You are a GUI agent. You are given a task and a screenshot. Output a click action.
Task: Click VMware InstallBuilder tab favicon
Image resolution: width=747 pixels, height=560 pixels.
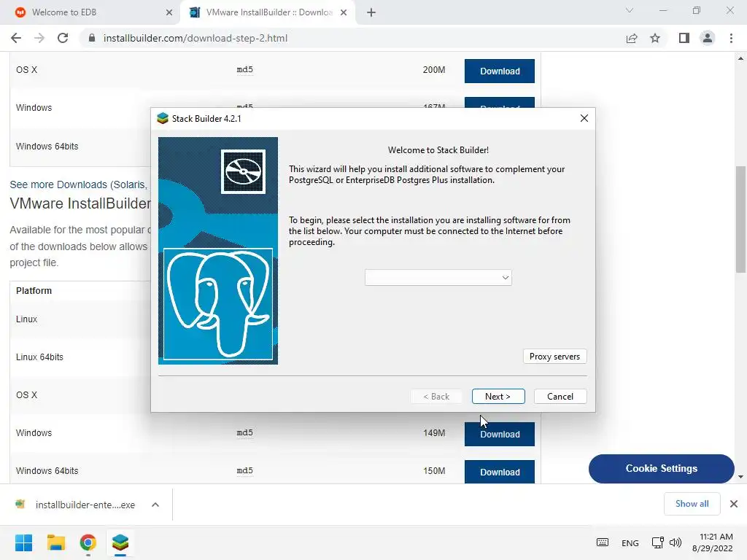(194, 12)
